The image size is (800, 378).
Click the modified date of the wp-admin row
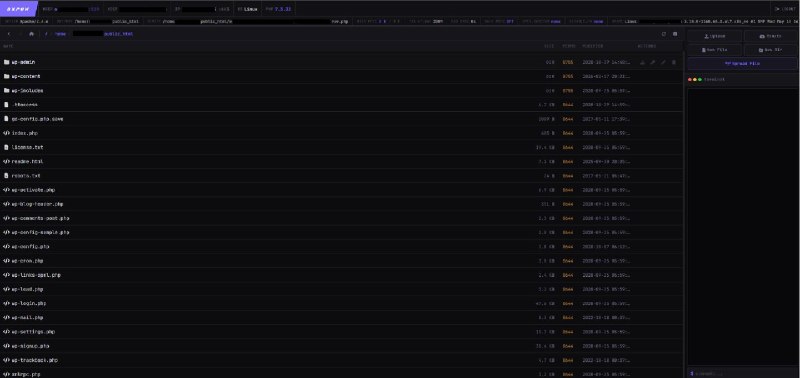tap(606, 62)
